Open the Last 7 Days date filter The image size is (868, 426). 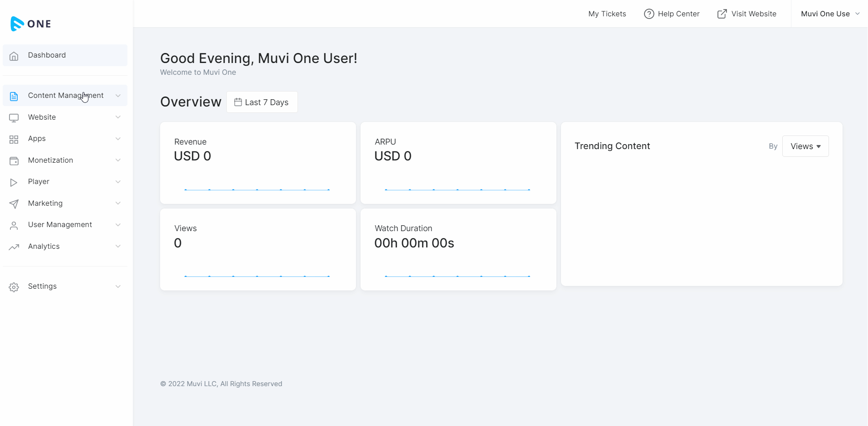click(262, 102)
